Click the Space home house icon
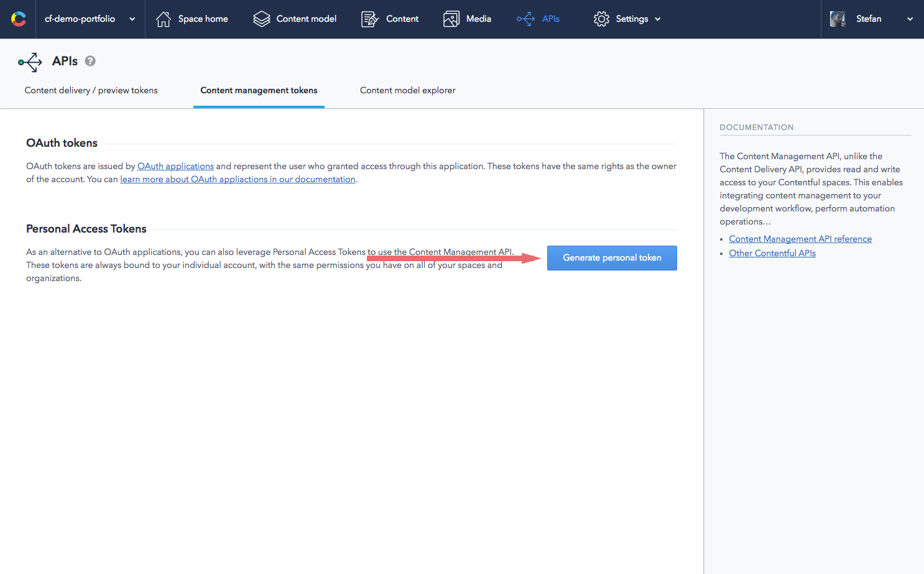Image resolution: width=924 pixels, height=574 pixels. [x=164, y=19]
